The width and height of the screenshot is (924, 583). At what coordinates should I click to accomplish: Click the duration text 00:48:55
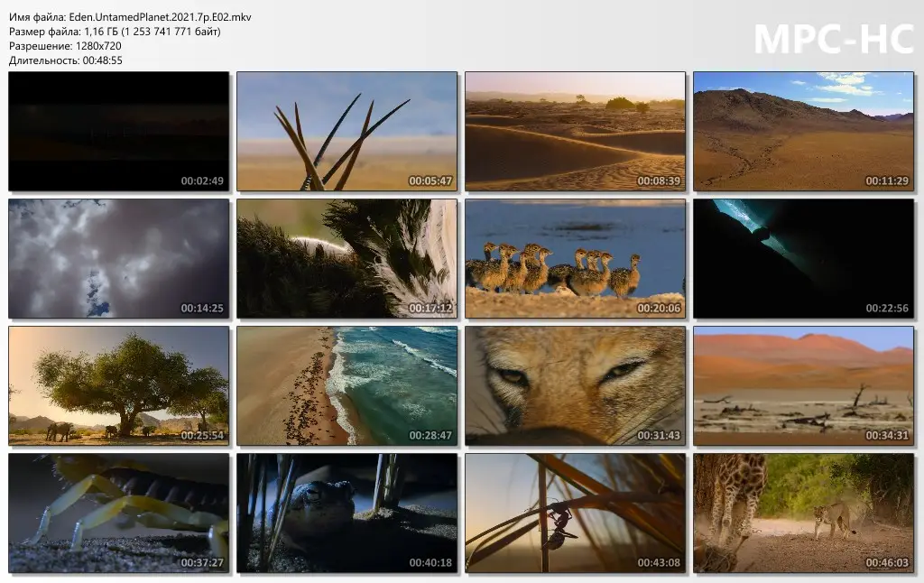coord(103,60)
